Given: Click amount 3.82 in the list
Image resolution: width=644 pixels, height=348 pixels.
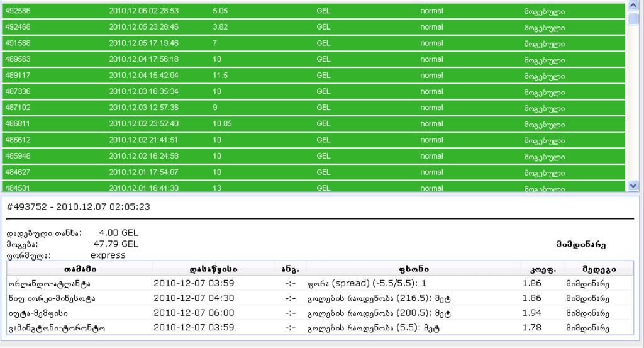Looking at the screenshot, I should (220, 27).
